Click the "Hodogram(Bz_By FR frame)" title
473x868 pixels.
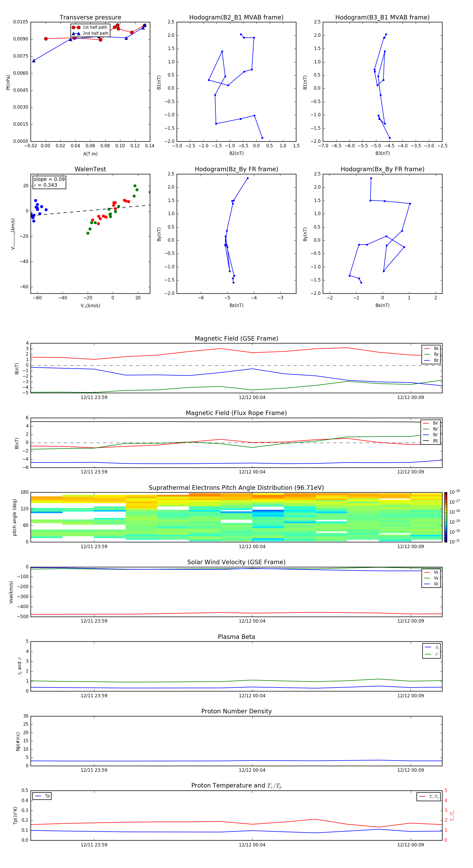236,169
